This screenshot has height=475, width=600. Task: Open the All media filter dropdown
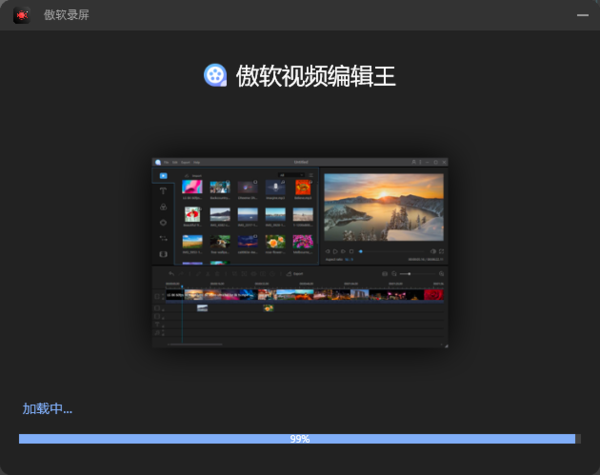coord(291,175)
